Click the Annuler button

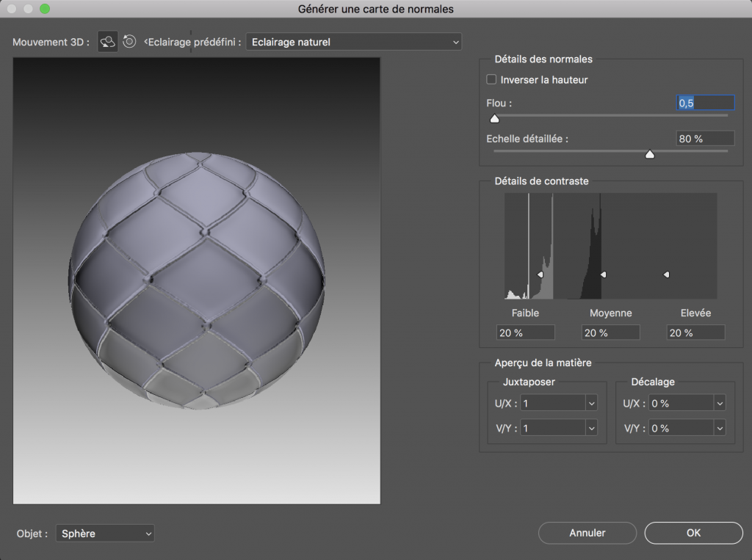click(x=587, y=533)
